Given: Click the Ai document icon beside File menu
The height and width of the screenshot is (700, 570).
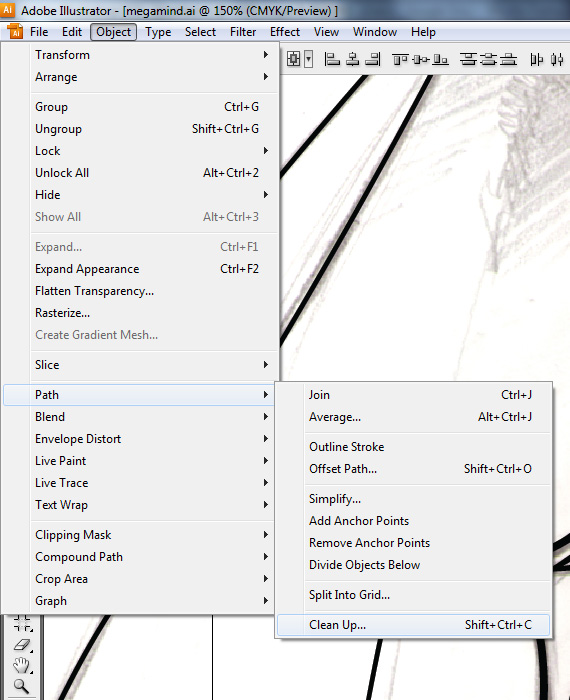Looking at the screenshot, I should tap(15, 32).
